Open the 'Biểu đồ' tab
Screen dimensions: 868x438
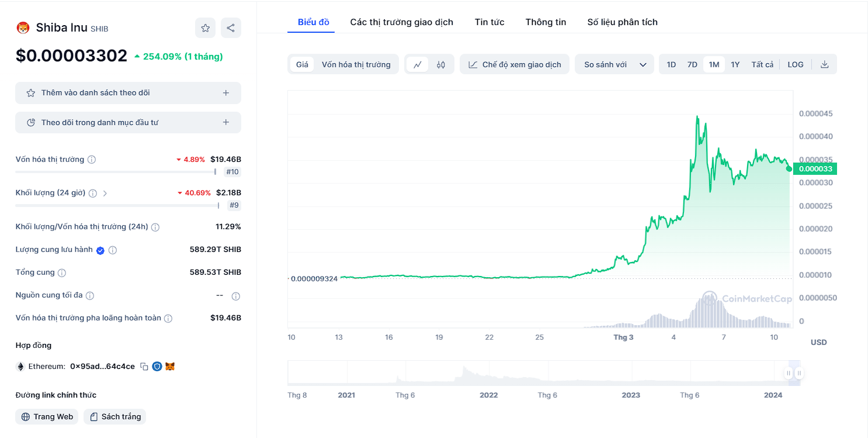(x=314, y=22)
